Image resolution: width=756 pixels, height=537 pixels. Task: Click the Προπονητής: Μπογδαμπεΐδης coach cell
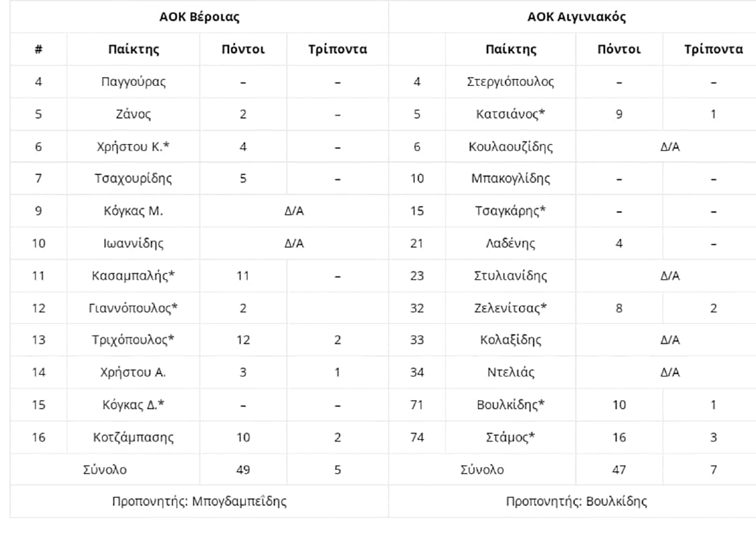pyautogui.click(x=199, y=501)
